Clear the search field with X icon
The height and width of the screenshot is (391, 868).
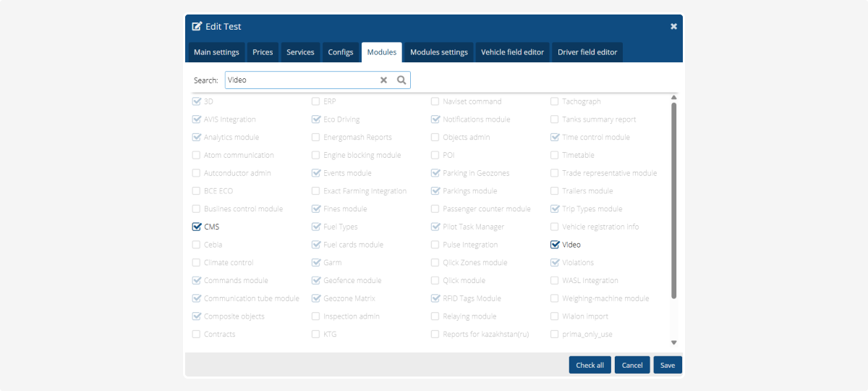point(384,80)
